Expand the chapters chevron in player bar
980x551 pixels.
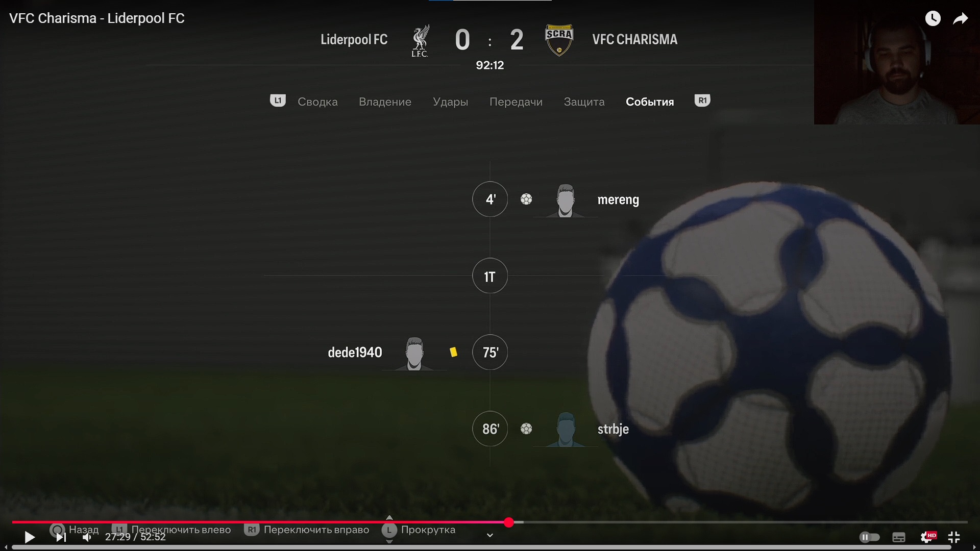click(490, 535)
